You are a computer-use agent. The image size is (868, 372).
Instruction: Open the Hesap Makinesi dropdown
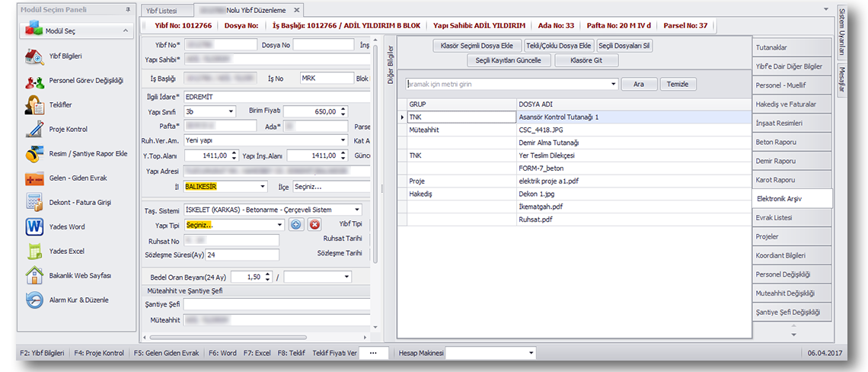(531, 353)
